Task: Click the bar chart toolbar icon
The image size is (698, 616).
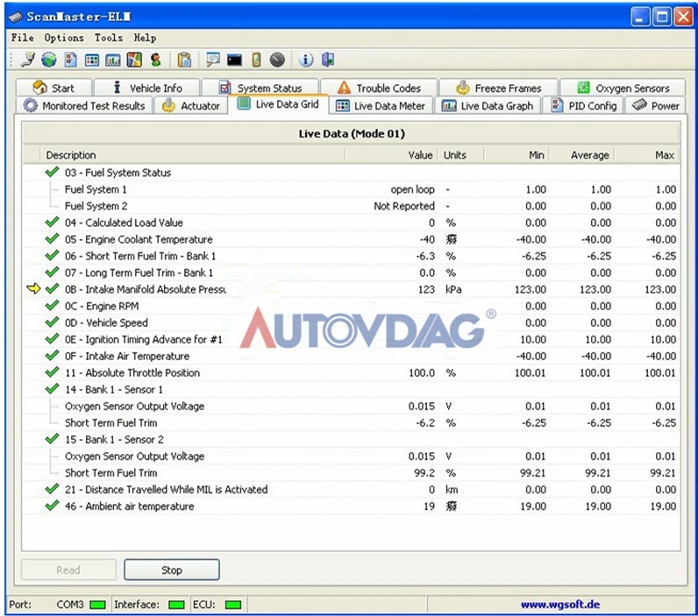Action: pyautogui.click(x=112, y=60)
